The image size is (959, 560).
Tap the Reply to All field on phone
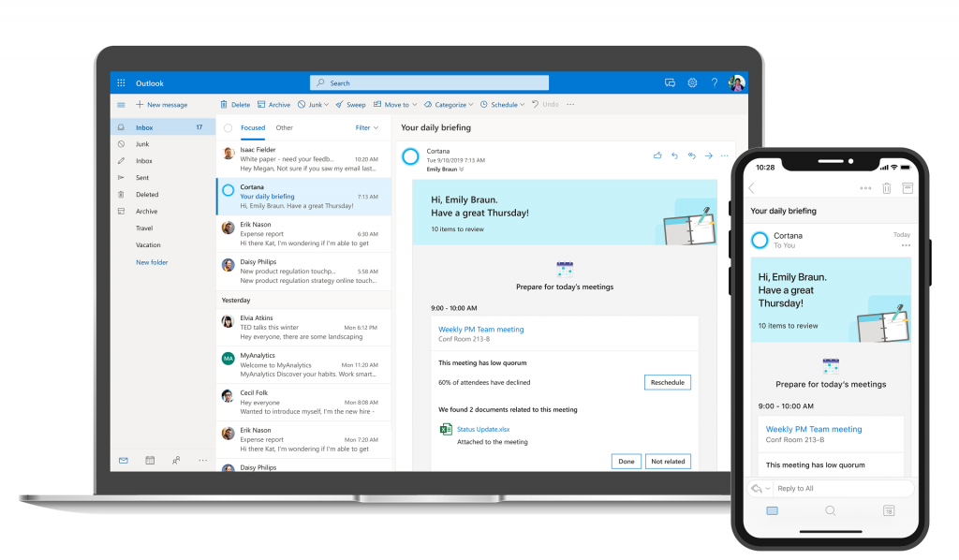click(844, 489)
